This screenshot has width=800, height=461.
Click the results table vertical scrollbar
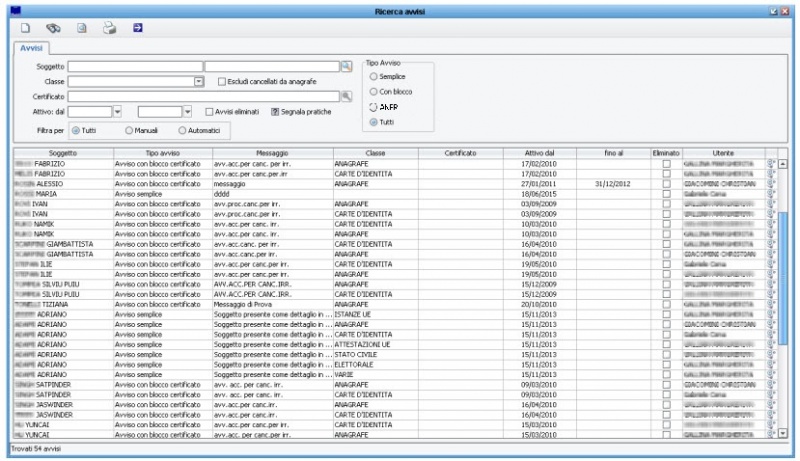tap(783, 300)
